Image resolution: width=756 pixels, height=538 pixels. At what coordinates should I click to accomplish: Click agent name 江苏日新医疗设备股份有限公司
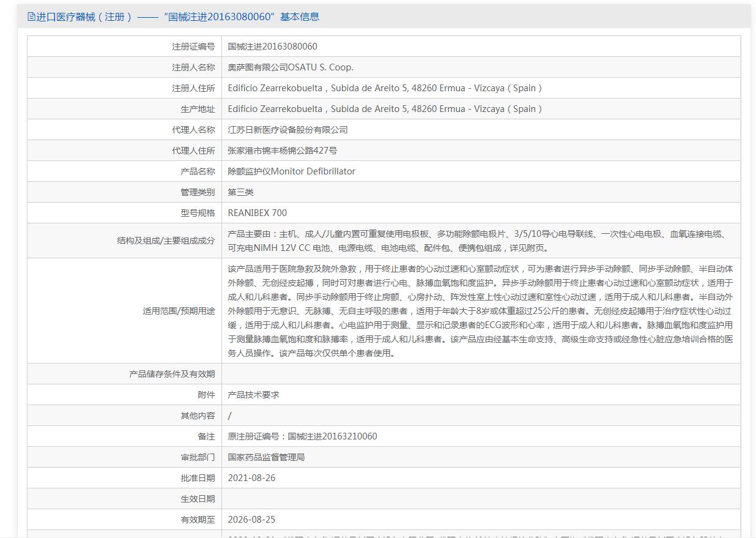[287, 130]
